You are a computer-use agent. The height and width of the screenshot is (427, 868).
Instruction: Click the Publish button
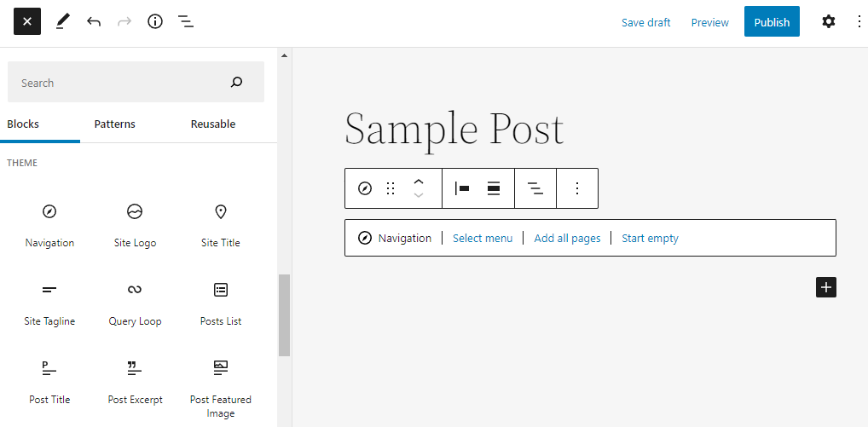coord(772,22)
